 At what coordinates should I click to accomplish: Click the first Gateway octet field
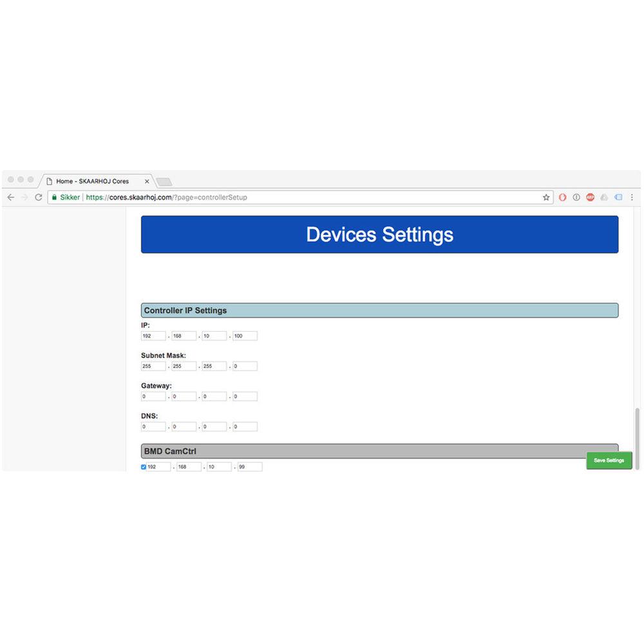click(153, 396)
